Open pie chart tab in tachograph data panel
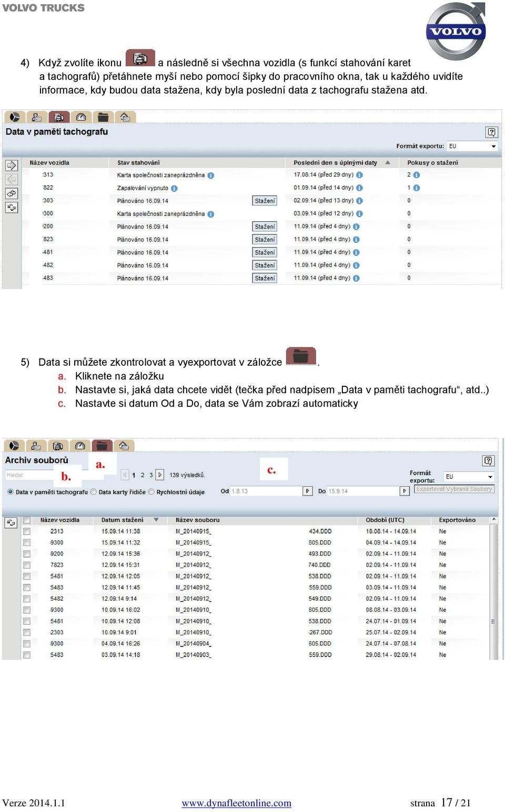 [15, 117]
